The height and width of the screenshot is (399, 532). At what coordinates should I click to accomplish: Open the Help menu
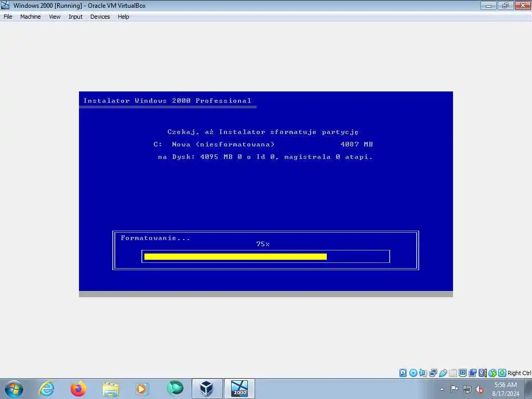123,17
